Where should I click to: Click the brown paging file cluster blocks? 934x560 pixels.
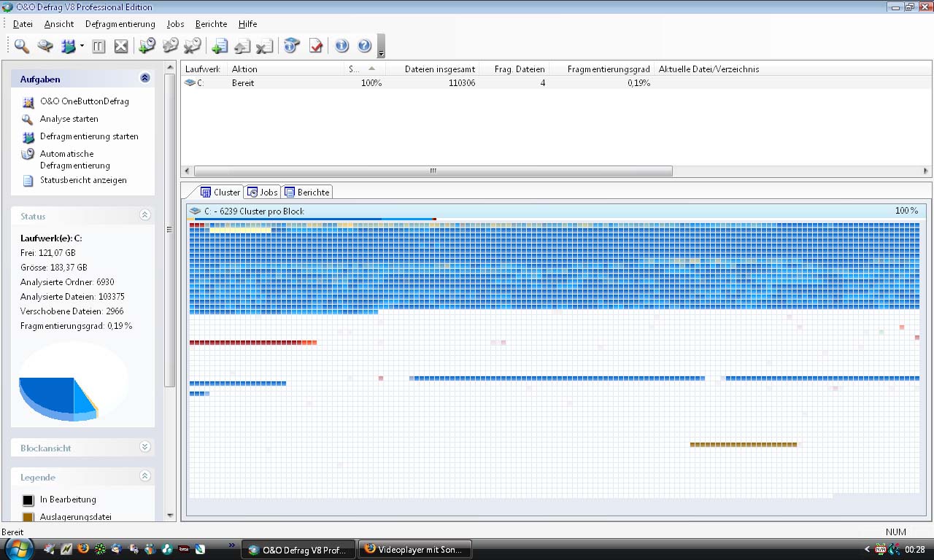(744, 444)
